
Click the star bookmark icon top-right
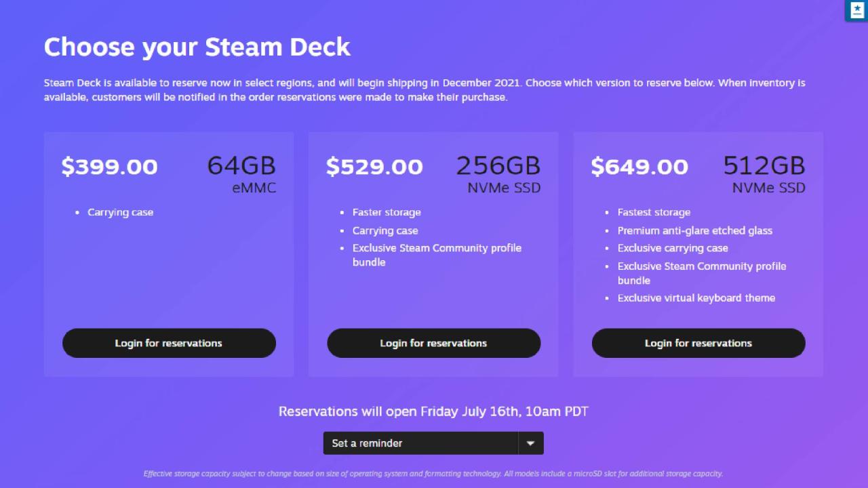pos(856,11)
